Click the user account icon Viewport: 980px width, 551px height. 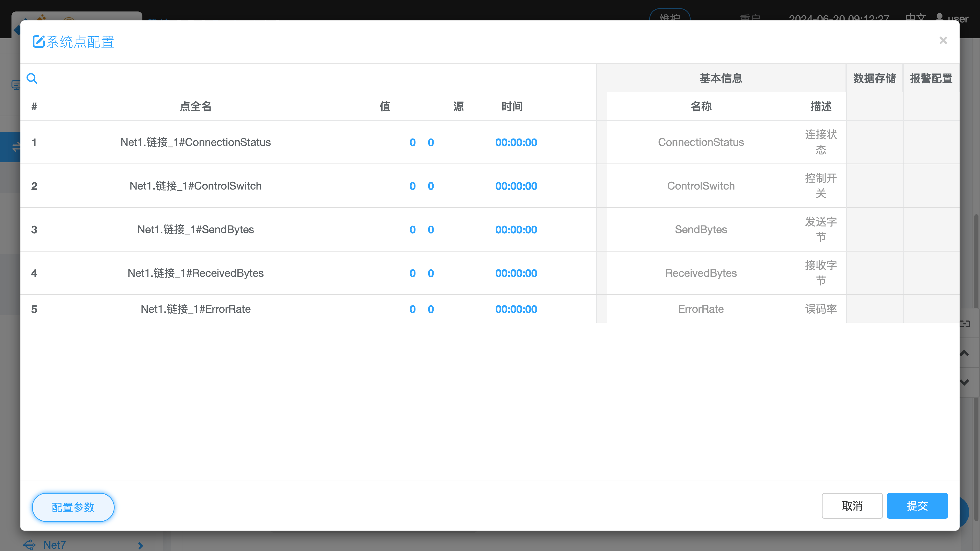[x=939, y=17]
